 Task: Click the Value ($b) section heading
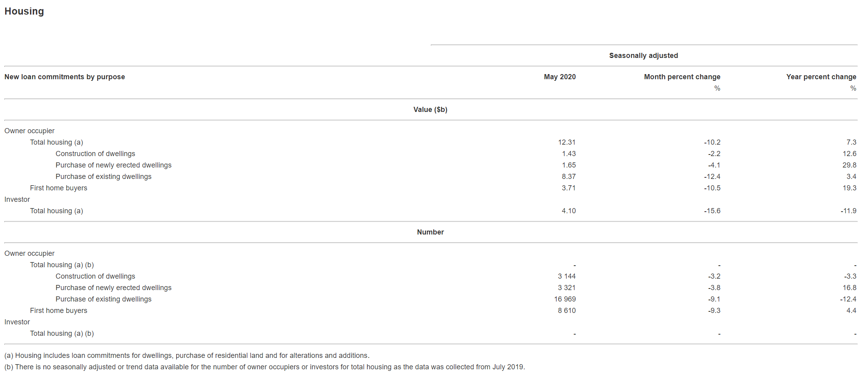pyautogui.click(x=430, y=110)
